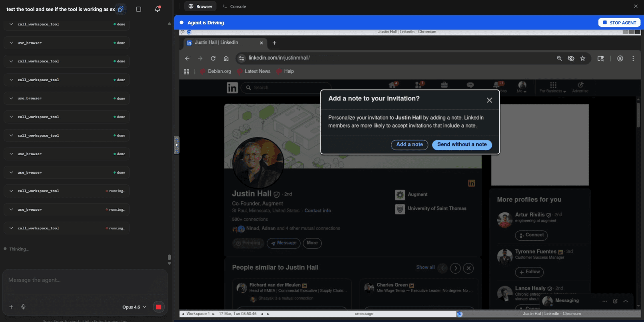Click the Add a note button
This screenshot has height=322, width=644.
pos(409,145)
